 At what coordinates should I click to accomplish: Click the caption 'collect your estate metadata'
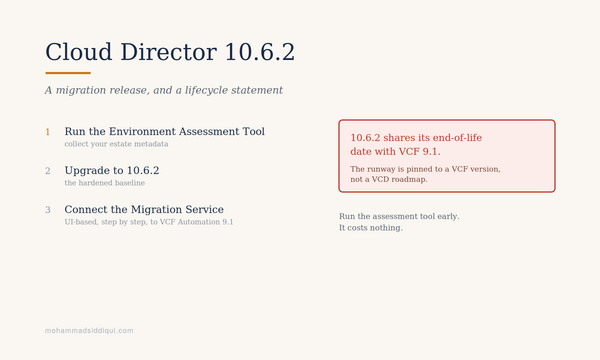pos(116,144)
